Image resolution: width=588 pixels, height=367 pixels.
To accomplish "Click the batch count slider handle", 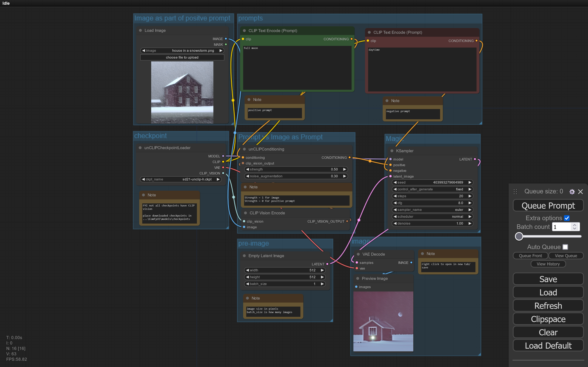I will [x=519, y=236].
